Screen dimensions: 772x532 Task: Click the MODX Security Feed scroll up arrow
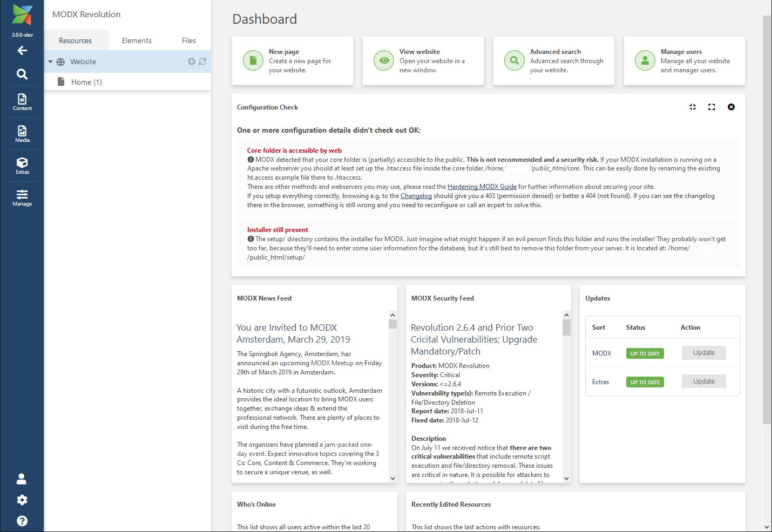point(566,315)
